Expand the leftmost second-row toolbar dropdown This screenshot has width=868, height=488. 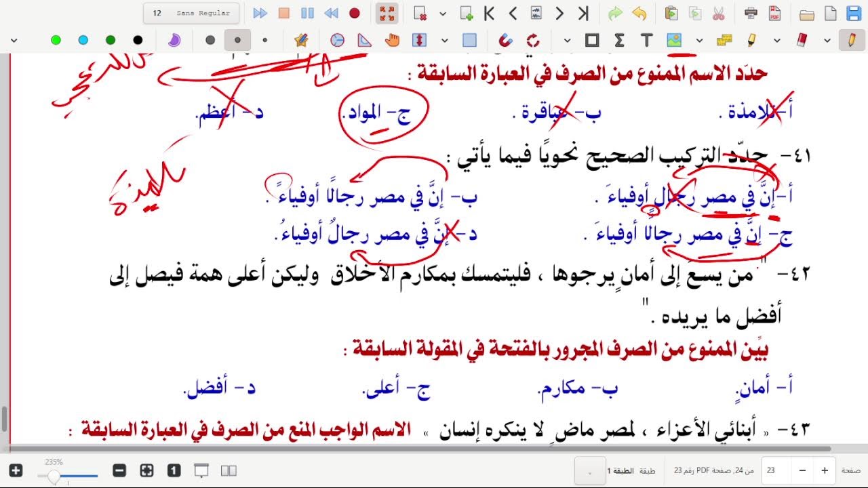pyautogui.click(x=14, y=41)
